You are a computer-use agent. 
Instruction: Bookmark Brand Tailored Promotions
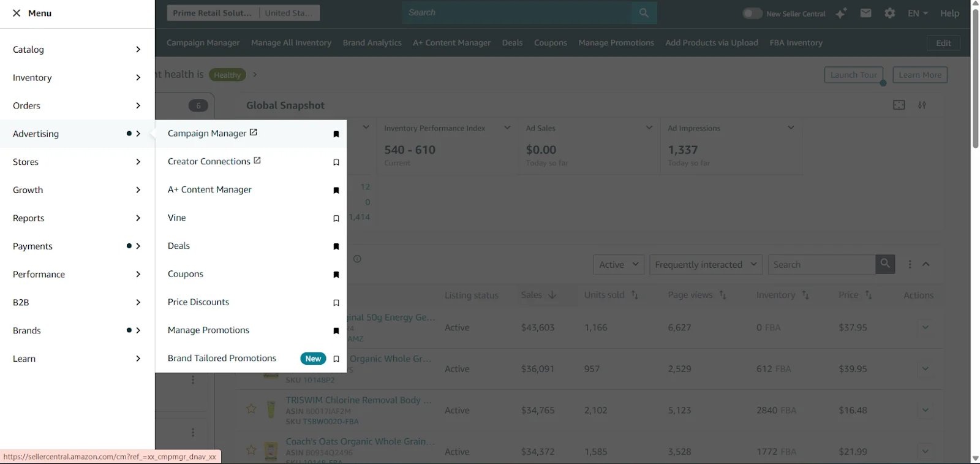click(x=336, y=359)
